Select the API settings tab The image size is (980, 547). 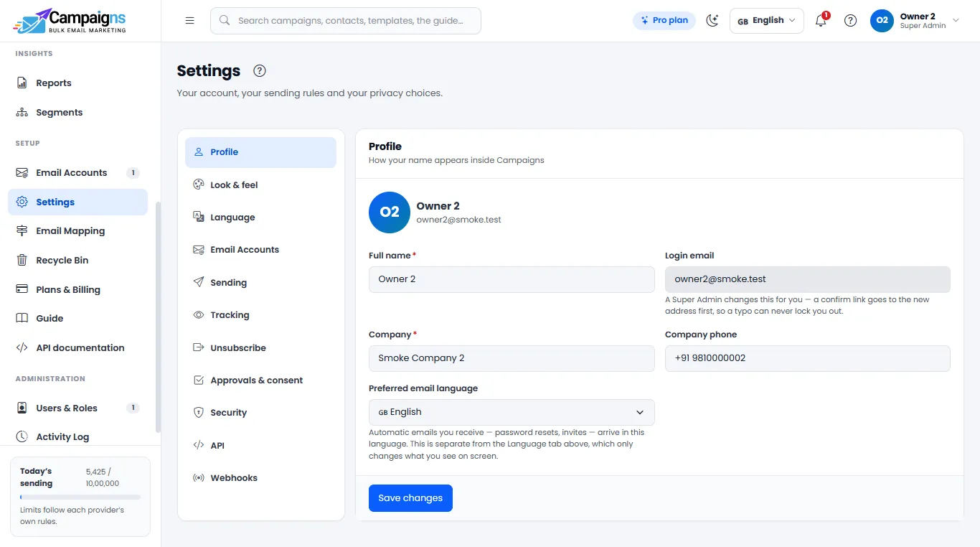point(260,446)
